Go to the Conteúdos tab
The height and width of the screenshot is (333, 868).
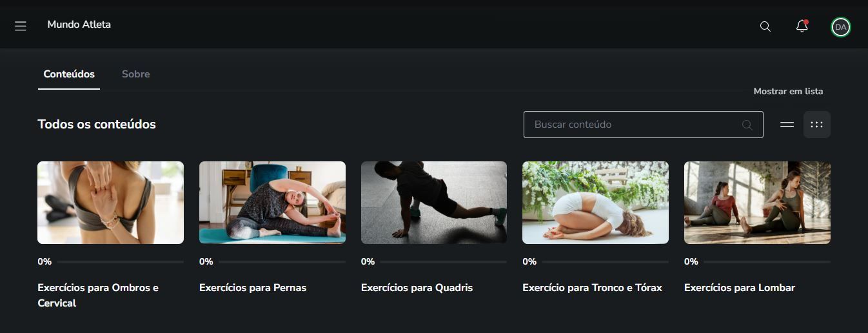click(x=69, y=74)
